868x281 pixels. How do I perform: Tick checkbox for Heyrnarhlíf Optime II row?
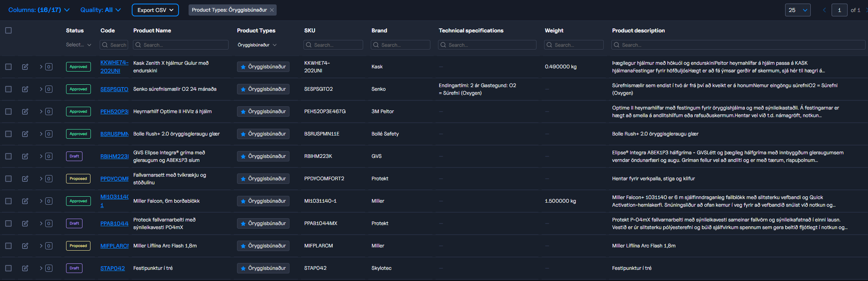pyautogui.click(x=8, y=112)
